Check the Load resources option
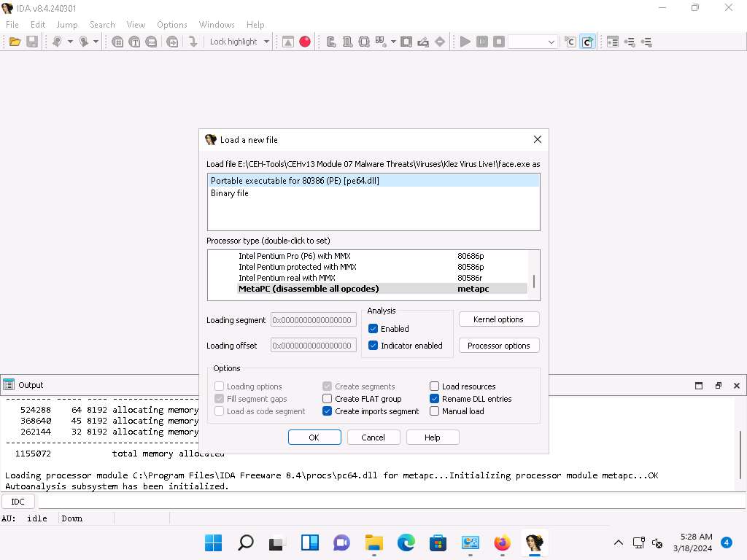This screenshot has height=560, width=747. [x=435, y=386]
